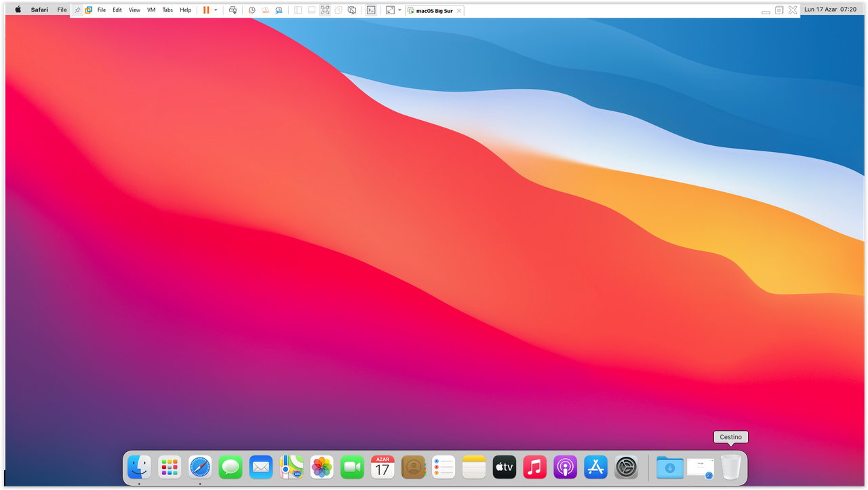Open the Calendar icon showing 17

(382, 467)
